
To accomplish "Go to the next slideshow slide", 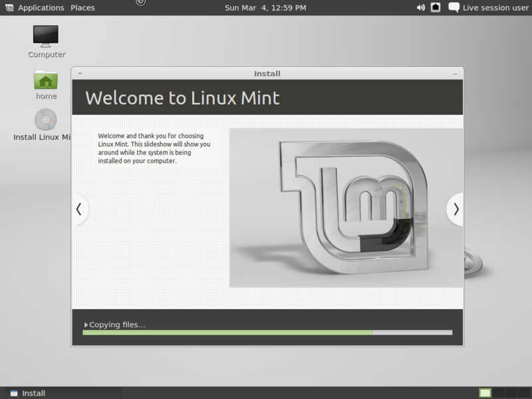I will coord(456,209).
